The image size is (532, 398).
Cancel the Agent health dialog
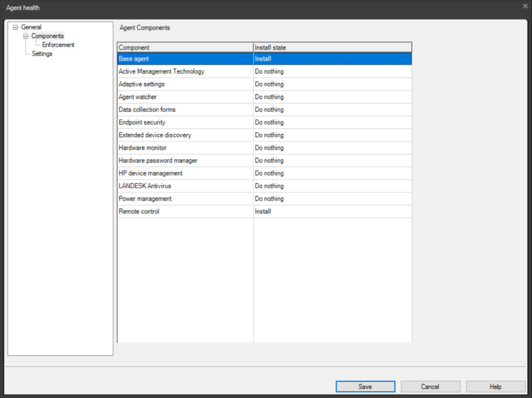pos(430,386)
